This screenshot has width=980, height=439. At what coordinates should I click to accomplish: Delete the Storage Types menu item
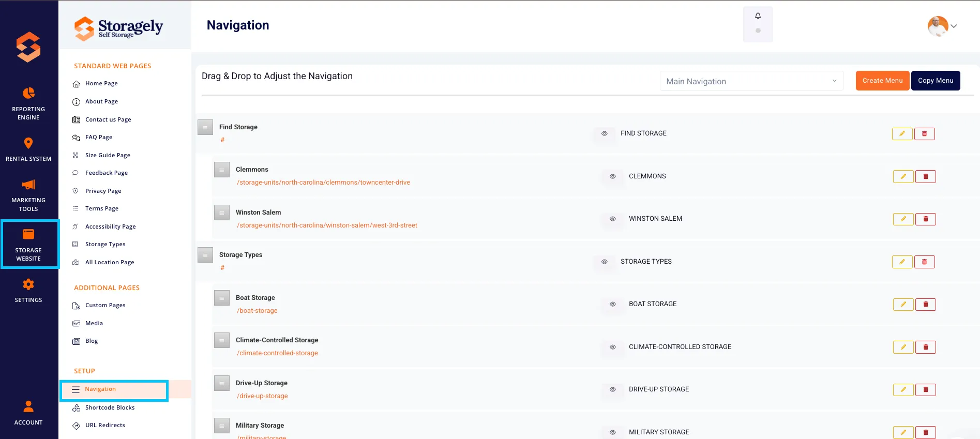tap(924, 262)
